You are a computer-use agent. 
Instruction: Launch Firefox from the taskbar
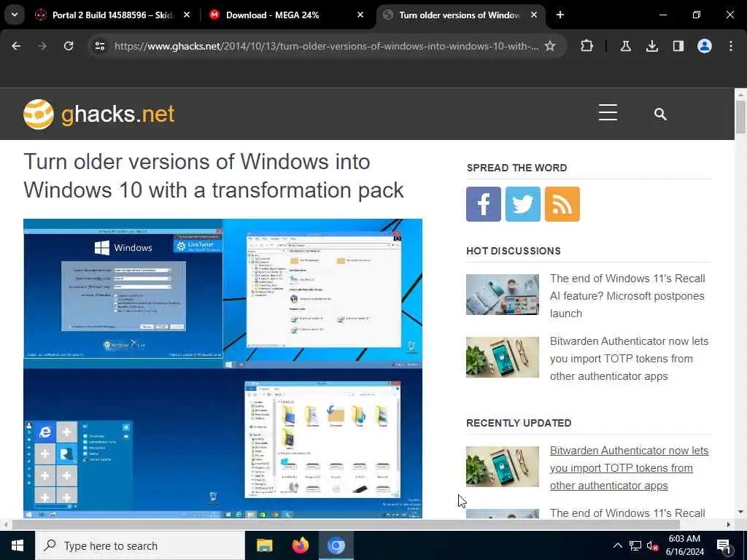pyautogui.click(x=300, y=545)
